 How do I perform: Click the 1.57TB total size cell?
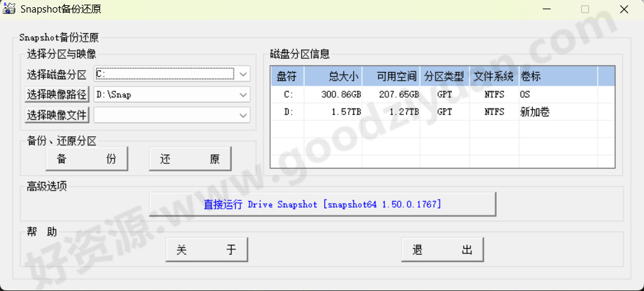(333, 112)
